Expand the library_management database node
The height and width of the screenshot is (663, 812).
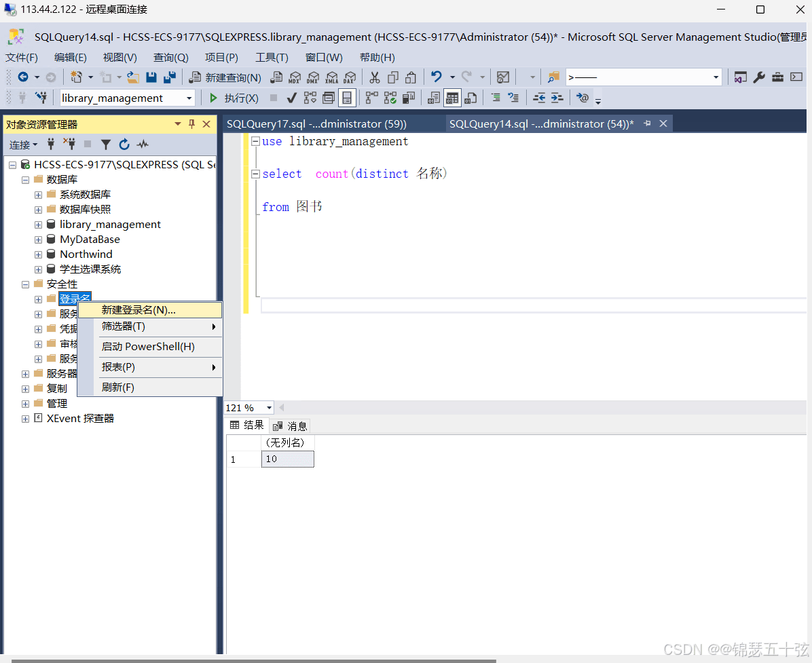38,225
